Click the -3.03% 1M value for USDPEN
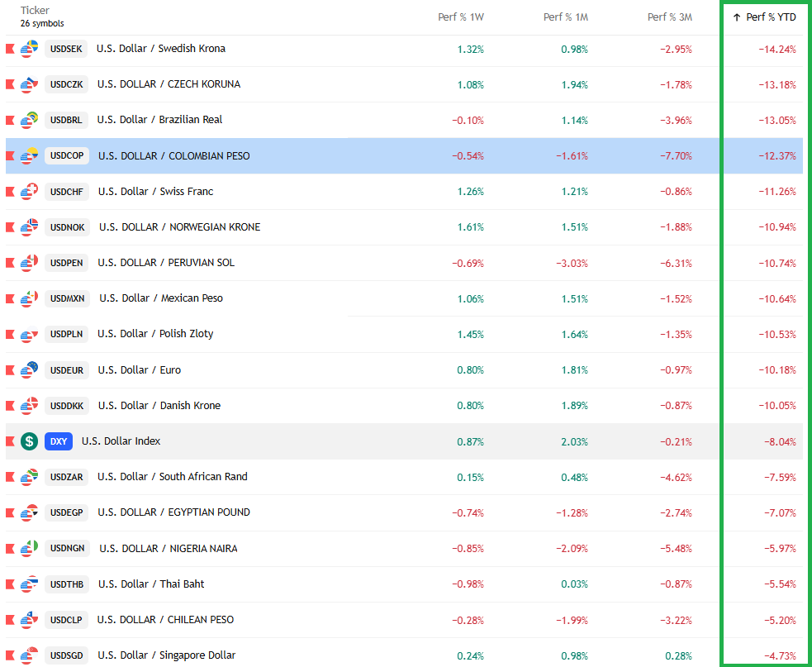 click(572, 264)
